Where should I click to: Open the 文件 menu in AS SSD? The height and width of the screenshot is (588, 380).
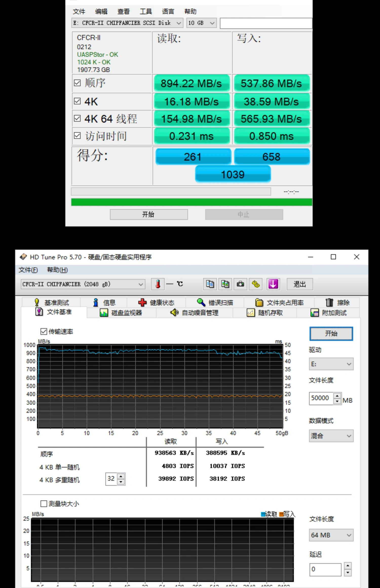[79, 12]
